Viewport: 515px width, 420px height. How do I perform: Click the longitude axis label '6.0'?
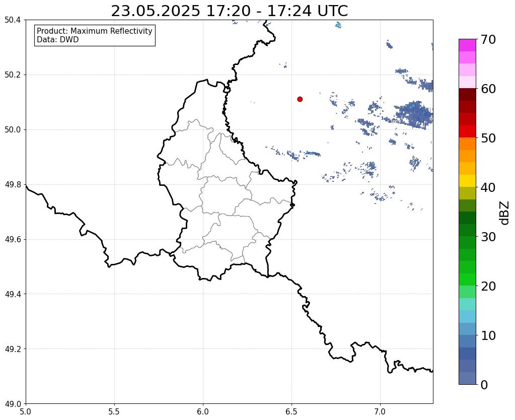click(x=203, y=412)
